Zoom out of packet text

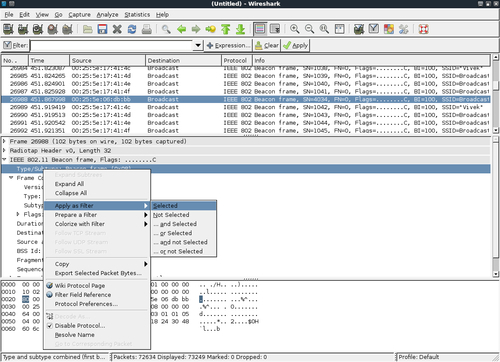310,29
